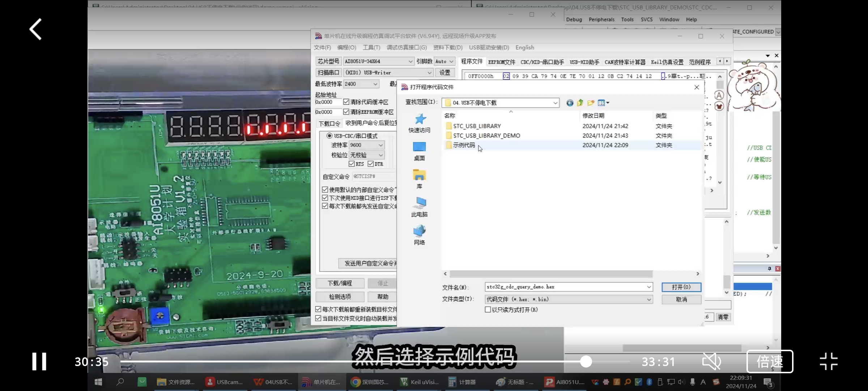
Task: Go back with the blue arrow in file dialog
Action: coord(570,103)
